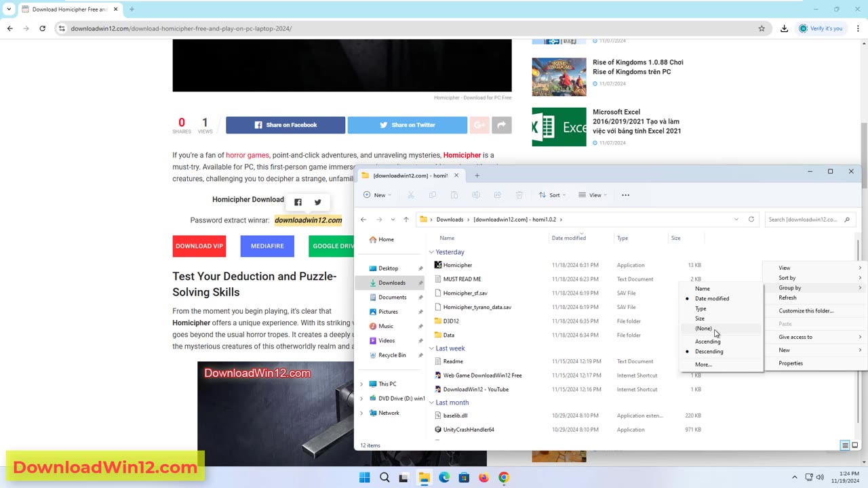Click the Copy icon in Explorer toolbar
This screenshot has height=488, width=868.
pyautogui.click(x=432, y=195)
